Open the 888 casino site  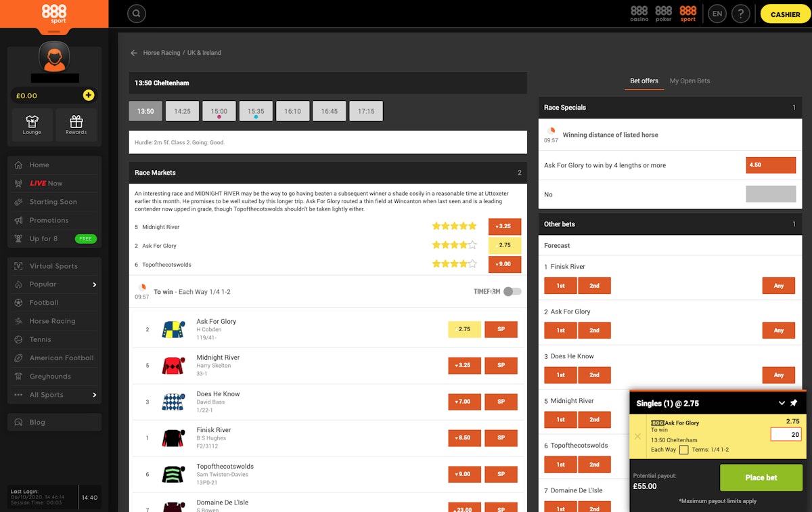pyautogui.click(x=639, y=13)
